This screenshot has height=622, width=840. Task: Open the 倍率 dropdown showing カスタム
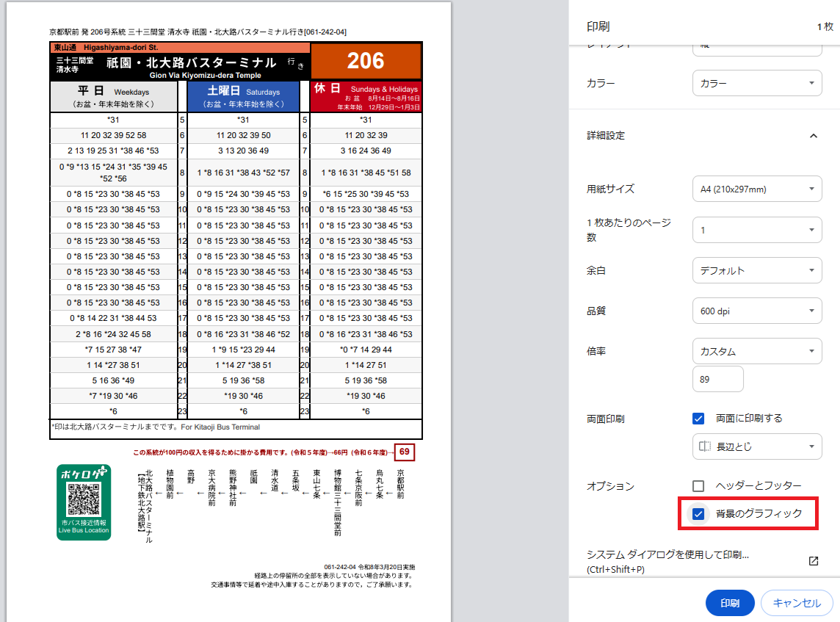[x=757, y=351]
